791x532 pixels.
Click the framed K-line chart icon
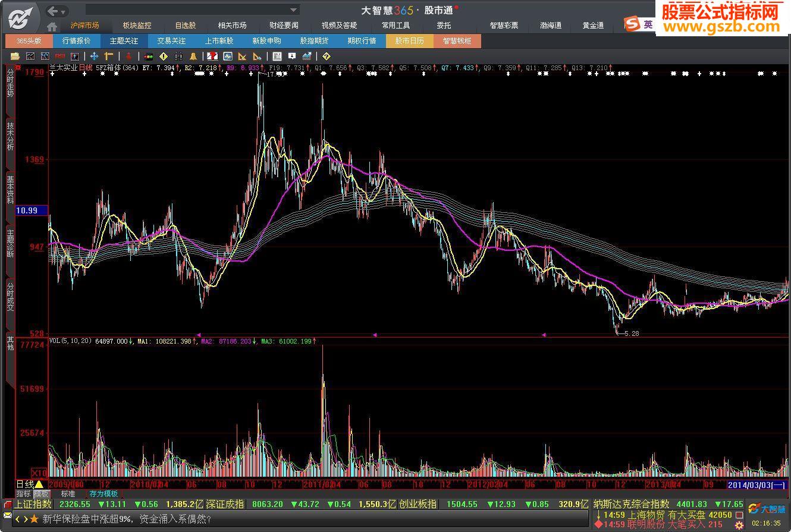[75, 56]
